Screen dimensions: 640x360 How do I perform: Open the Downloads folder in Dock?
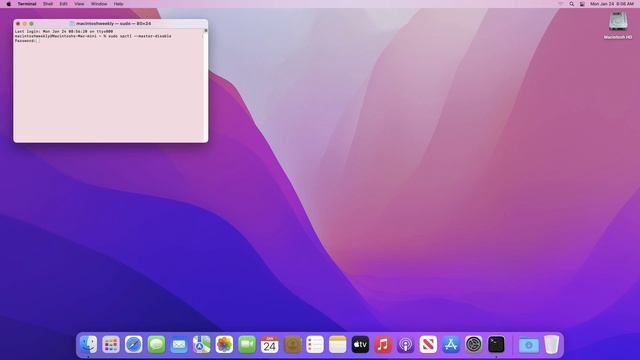(529, 345)
